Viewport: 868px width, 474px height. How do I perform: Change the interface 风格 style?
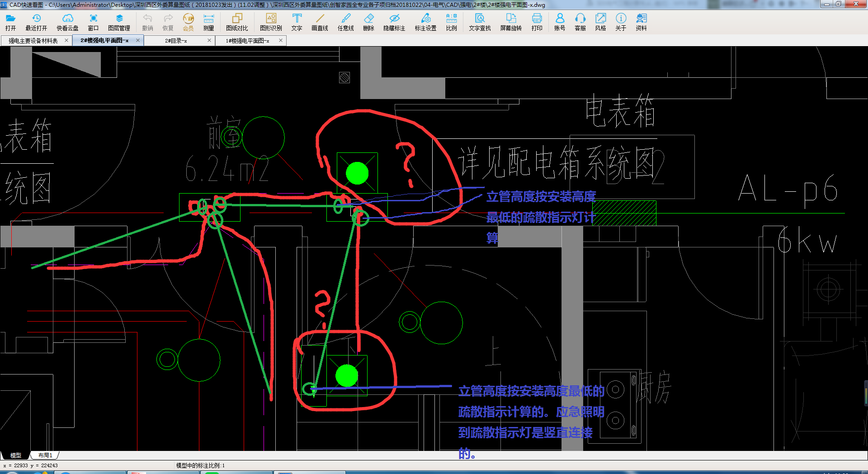point(600,22)
